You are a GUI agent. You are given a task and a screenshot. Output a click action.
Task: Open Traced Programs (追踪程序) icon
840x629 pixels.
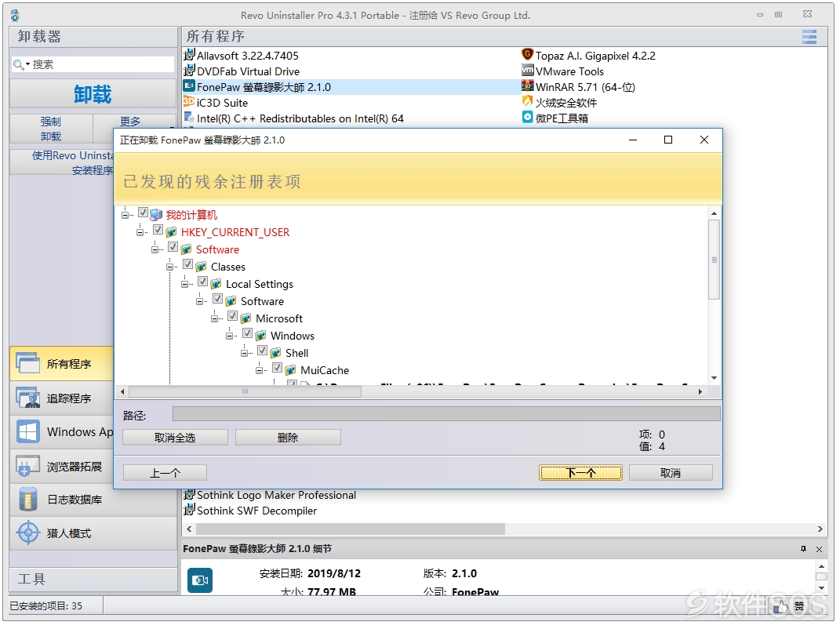(28, 398)
